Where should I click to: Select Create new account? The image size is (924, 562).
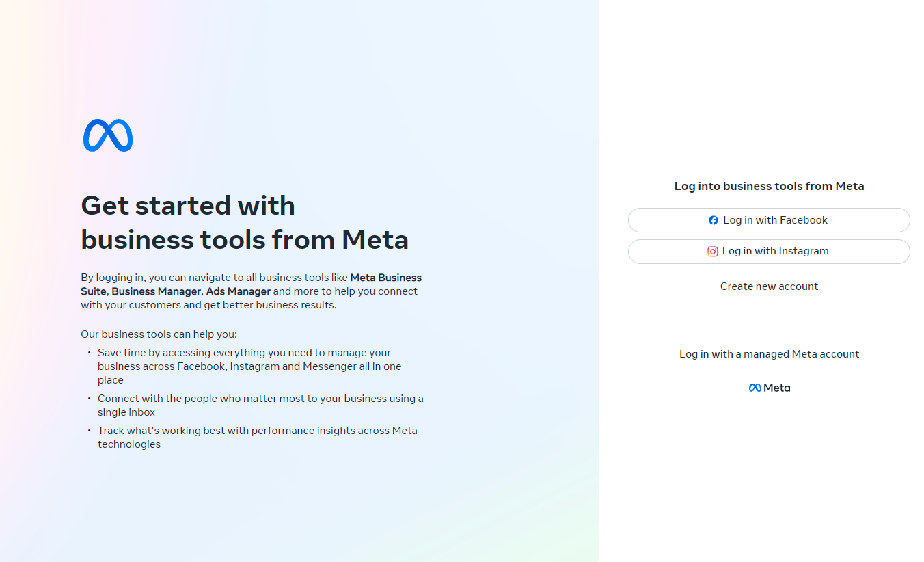click(x=769, y=286)
